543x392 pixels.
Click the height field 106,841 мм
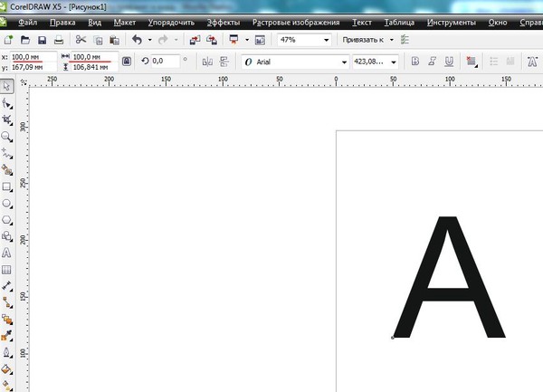[x=94, y=67]
